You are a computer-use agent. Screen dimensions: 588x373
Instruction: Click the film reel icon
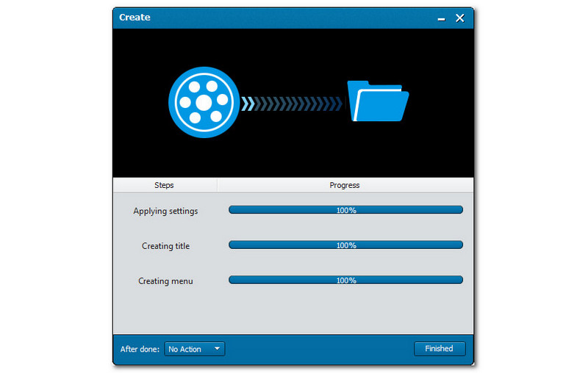pos(204,102)
